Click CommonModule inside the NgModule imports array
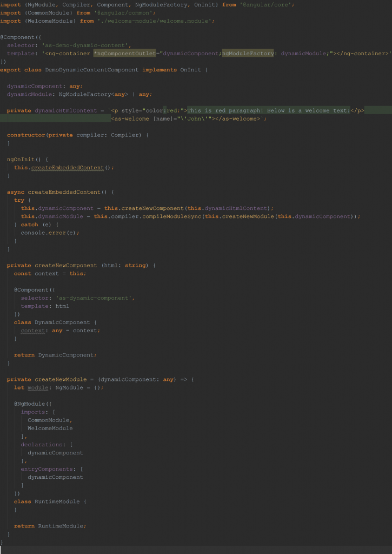This screenshot has height=554, width=392. tap(49, 420)
